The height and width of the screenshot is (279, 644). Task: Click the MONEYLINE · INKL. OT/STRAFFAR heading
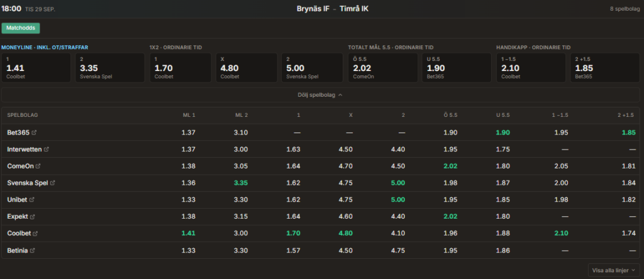[x=45, y=48]
